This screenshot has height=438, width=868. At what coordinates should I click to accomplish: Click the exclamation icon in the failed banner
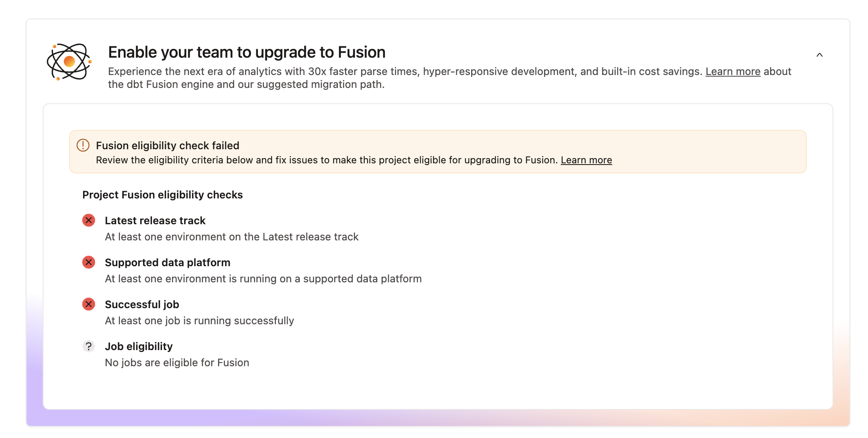(83, 146)
